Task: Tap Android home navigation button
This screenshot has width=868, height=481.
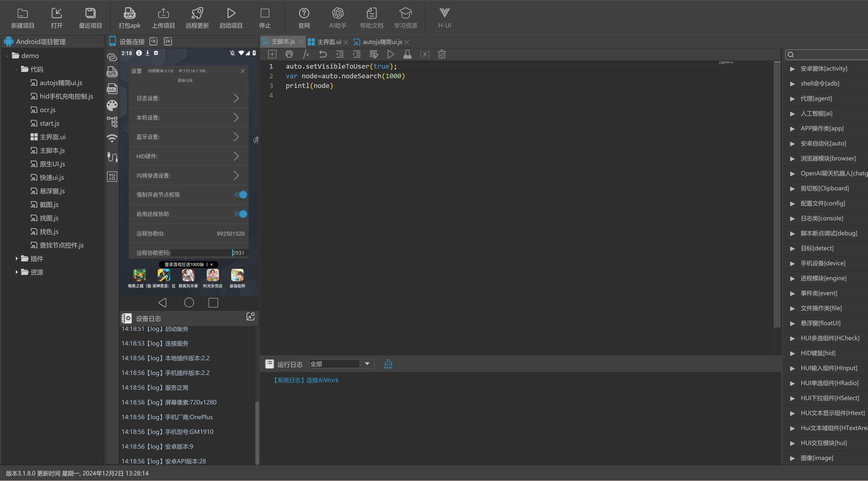Action: click(189, 303)
